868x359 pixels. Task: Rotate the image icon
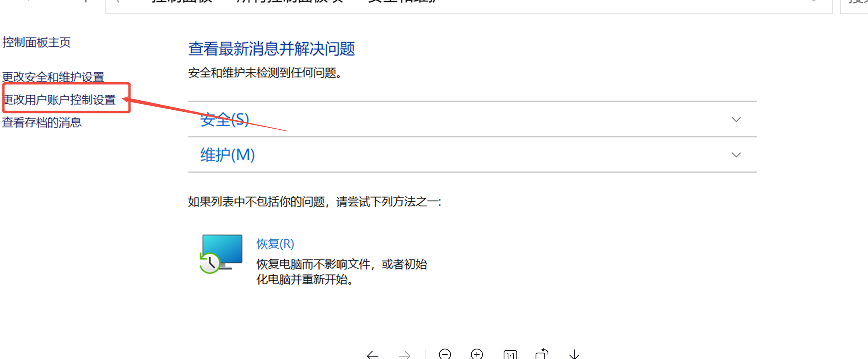coord(542,353)
